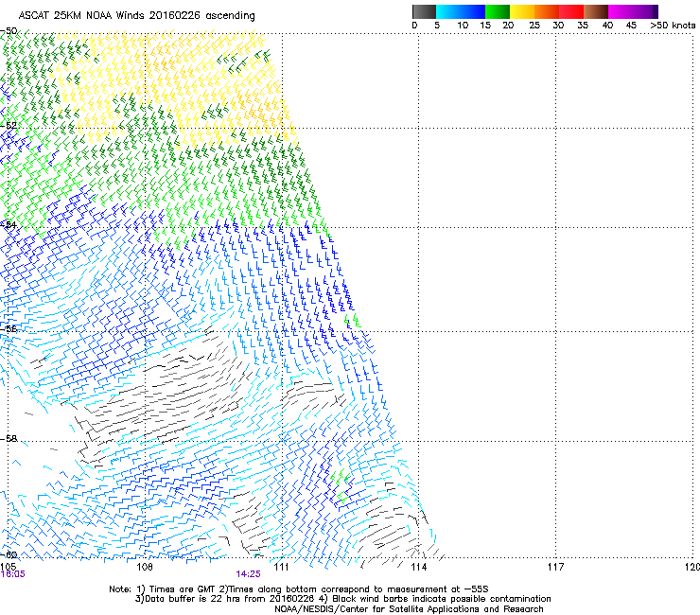
Task: Click latitude label '-54' on left axis
Action: pos(9,224)
